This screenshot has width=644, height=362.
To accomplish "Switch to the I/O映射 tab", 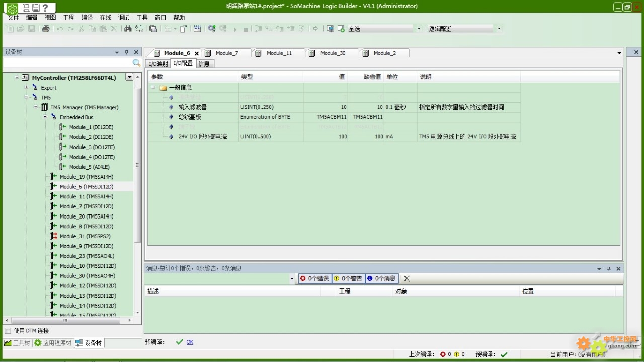I will [x=158, y=64].
